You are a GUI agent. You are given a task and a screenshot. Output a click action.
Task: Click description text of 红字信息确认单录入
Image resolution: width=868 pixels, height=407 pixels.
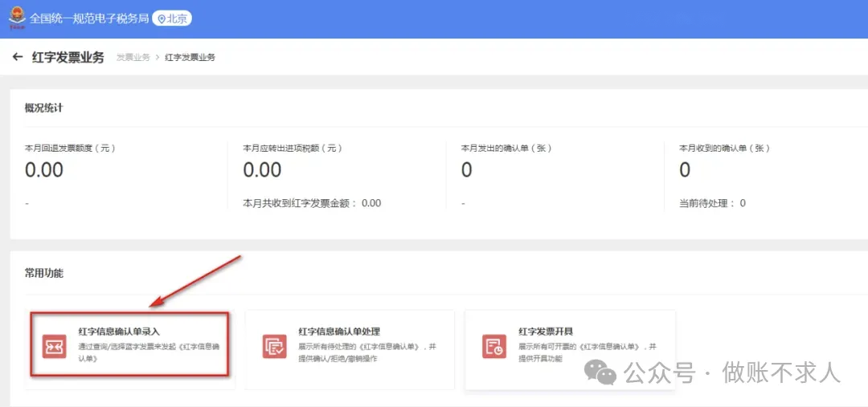pyautogui.click(x=149, y=352)
